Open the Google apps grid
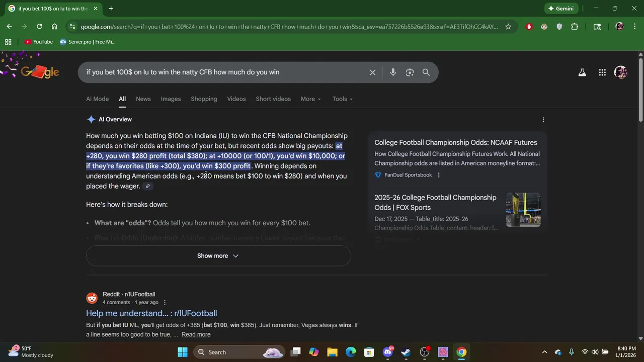The image size is (644, 362). click(602, 72)
